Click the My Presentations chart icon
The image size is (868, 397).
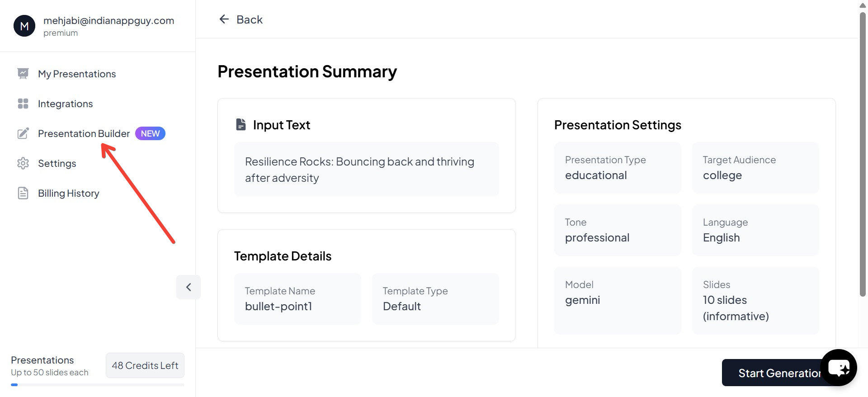[x=23, y=74]
